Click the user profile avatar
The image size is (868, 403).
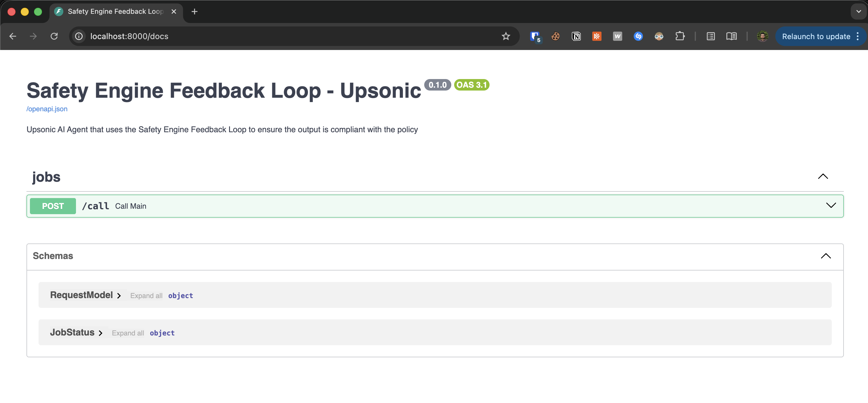[x=763, y=36]
